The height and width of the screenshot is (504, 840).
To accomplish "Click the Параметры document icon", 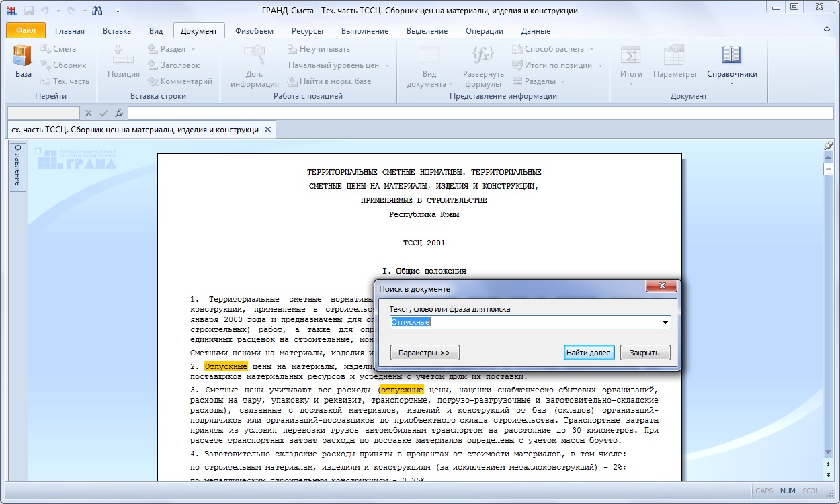I will (x=673, y=56).
